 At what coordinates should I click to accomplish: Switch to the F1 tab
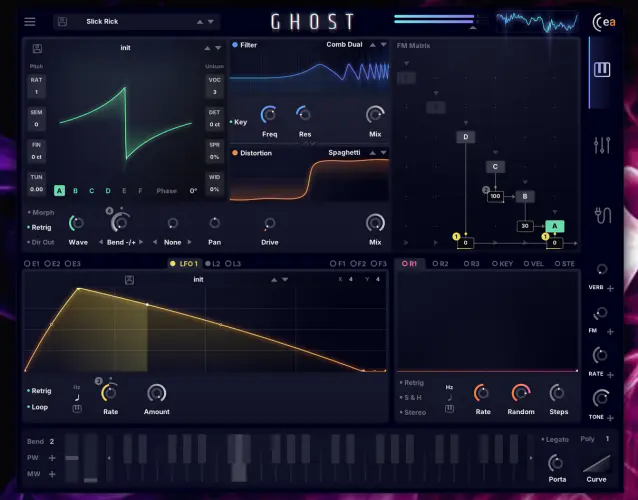(338, 264)
